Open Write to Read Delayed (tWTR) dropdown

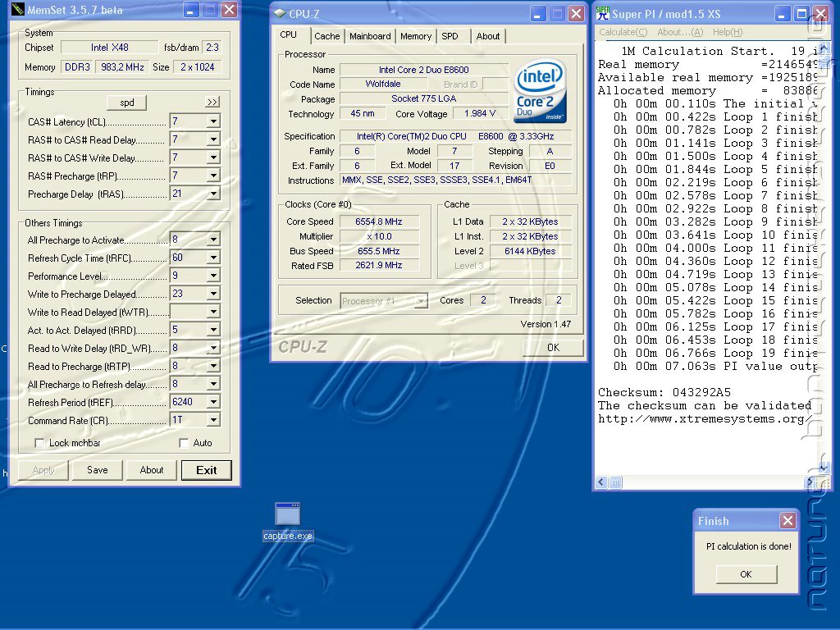tap(213, 312)
